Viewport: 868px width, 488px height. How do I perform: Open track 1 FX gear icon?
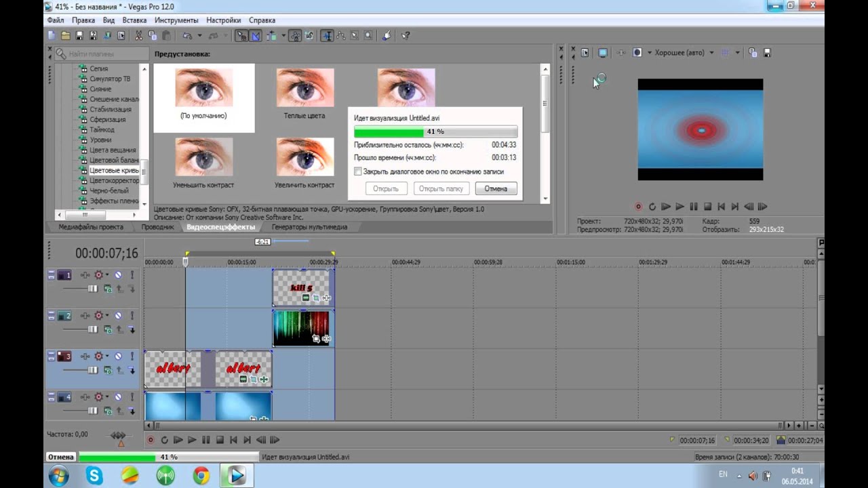tap(98, 274)
